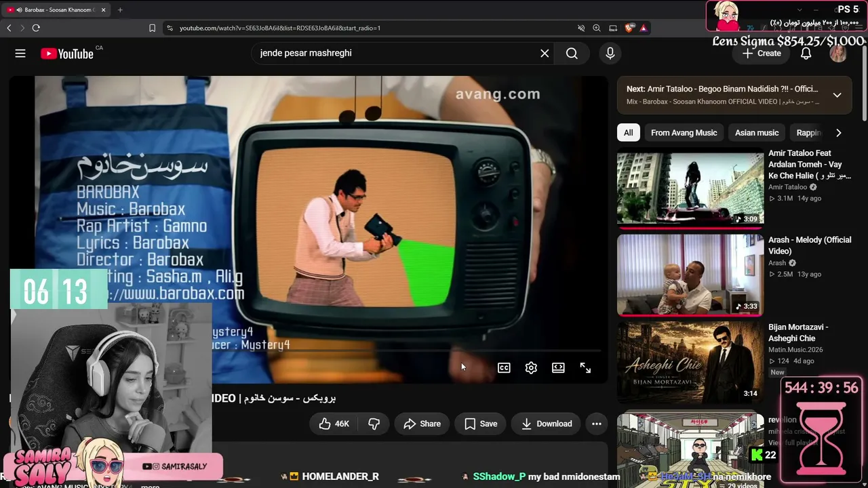Play the Asheghi Chie 3:14 thumbnail

690,362
